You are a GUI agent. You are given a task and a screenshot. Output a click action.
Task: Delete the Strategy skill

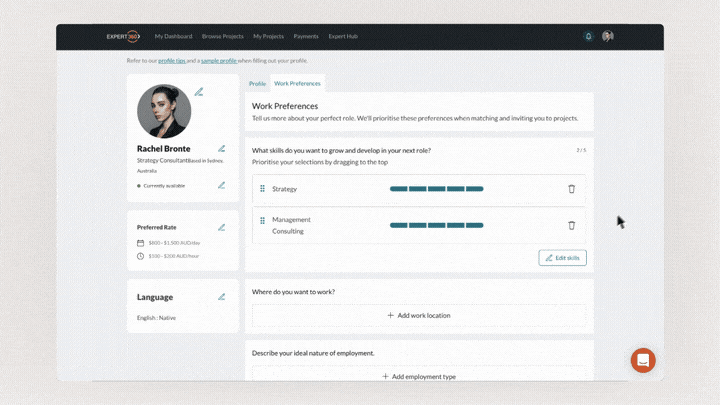tap(571, 189)
